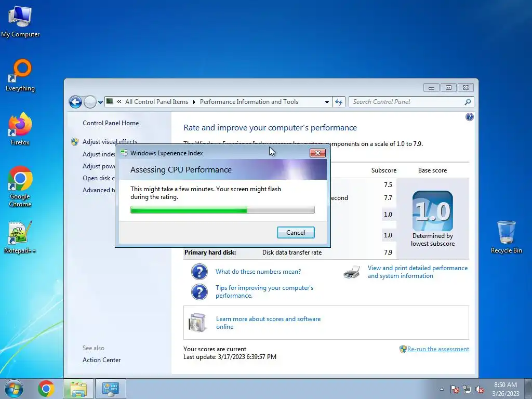Switch to Control Panel taskbar button
The width and height of the screenshot is (532, 399).
111,389
